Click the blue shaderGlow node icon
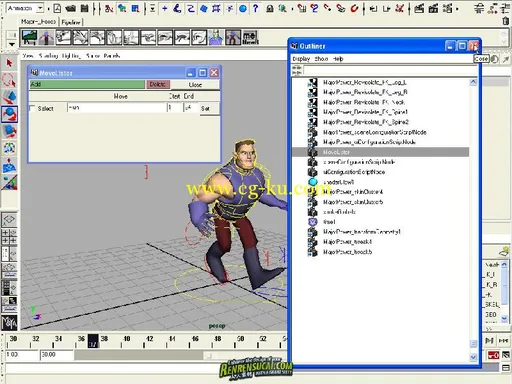Image resolution: width=512 pixels, height=384 pixels. click(x=313, y=182)
